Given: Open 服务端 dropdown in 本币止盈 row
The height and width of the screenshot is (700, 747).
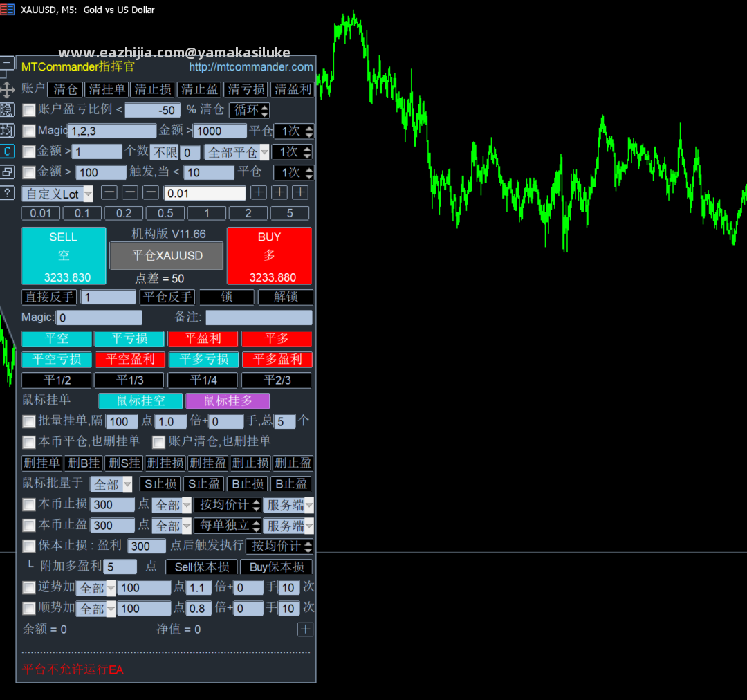Looking at the screenshot, I should [288, 526].
